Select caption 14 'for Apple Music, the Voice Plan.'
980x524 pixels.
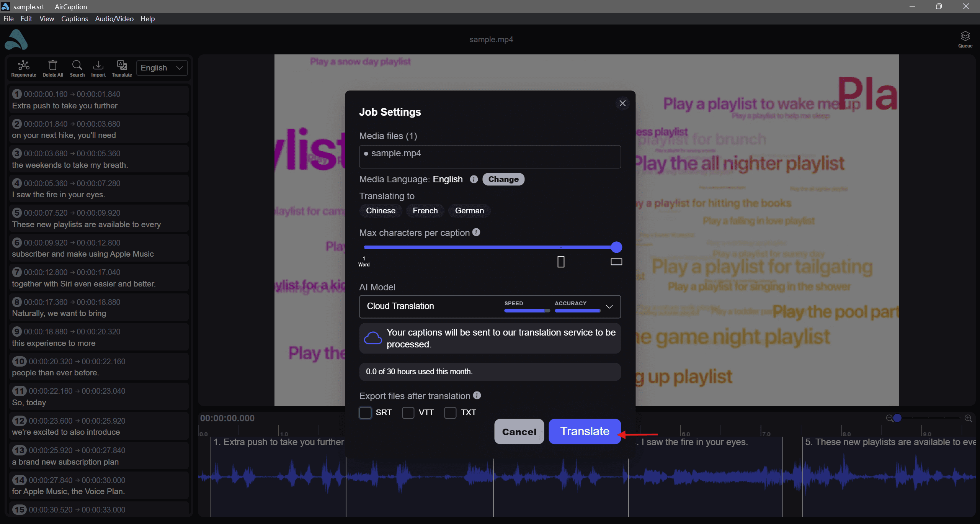[x=99, y=486]
